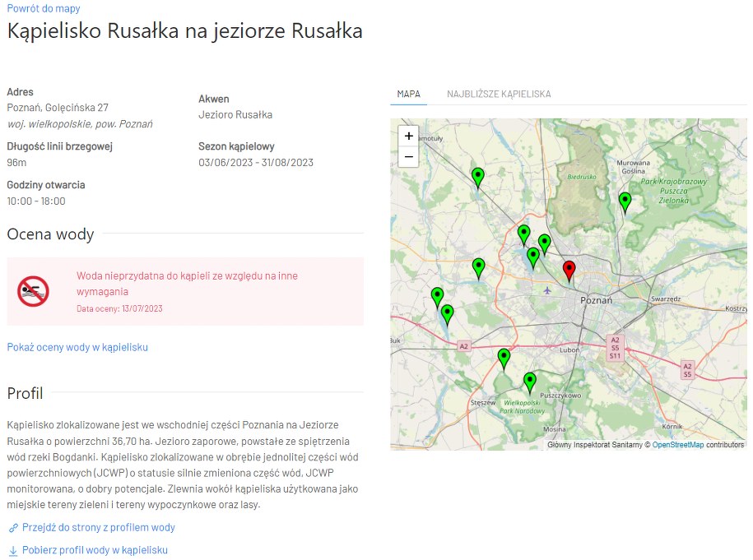The image size is (753, 560).
Task: Open the MAPA tab
Action: pos(408,94)
